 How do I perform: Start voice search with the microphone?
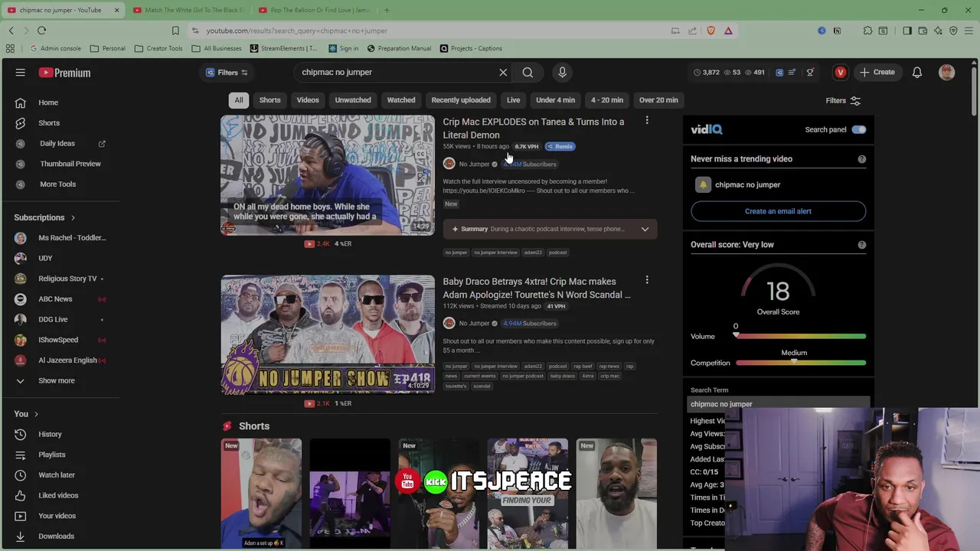(x=562, y=72)
